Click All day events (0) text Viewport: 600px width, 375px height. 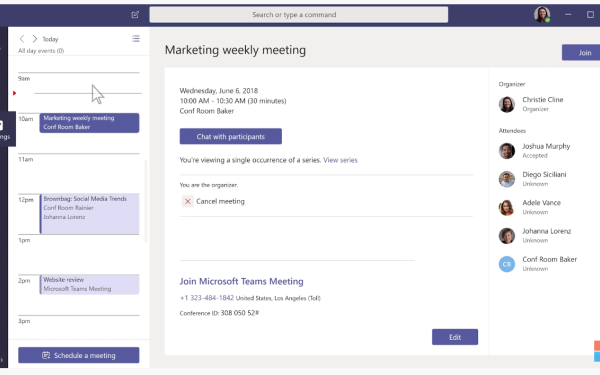pyautogui.click(x=41, y=51)
